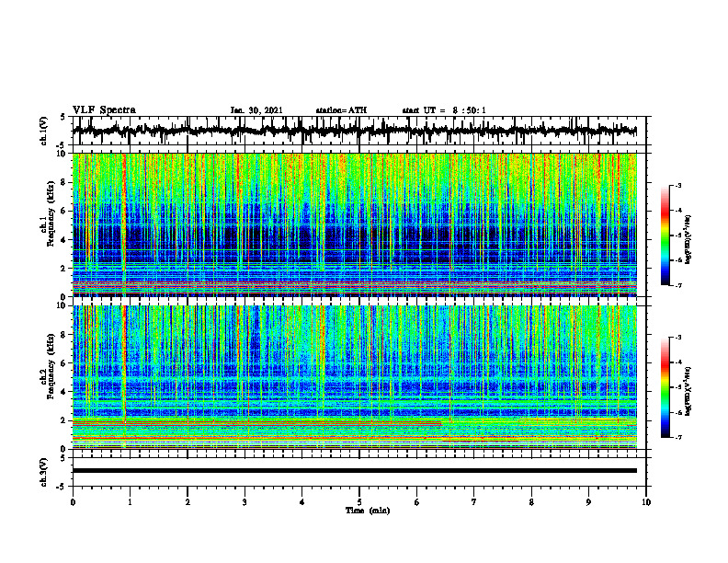728x563 pixels.
Task: Click the ch.2 colorbar log(PSD) label
Action: (688, 389)
